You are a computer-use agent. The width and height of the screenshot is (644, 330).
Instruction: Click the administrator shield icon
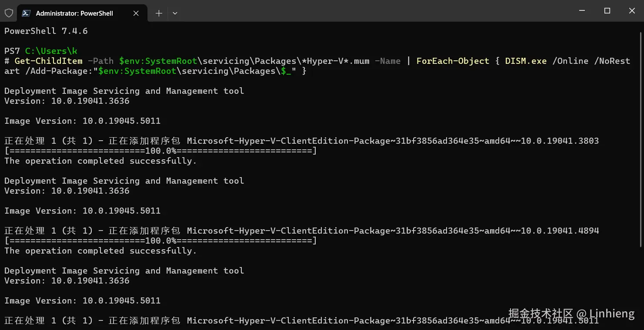coord(9,13)
